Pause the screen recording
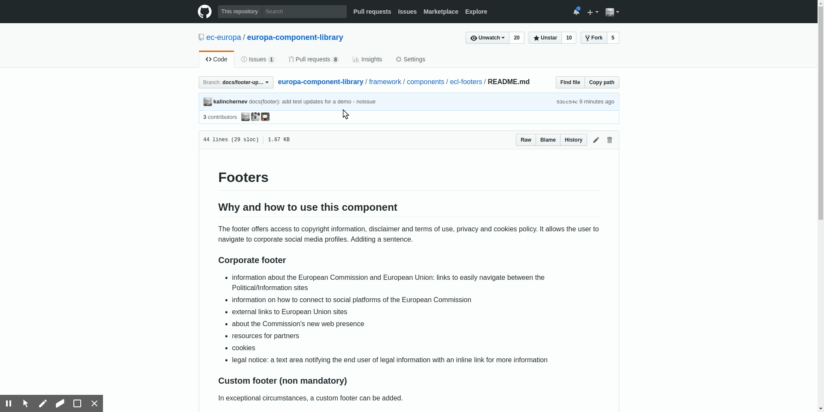This screenshot has width=824, height=412. 8,404
